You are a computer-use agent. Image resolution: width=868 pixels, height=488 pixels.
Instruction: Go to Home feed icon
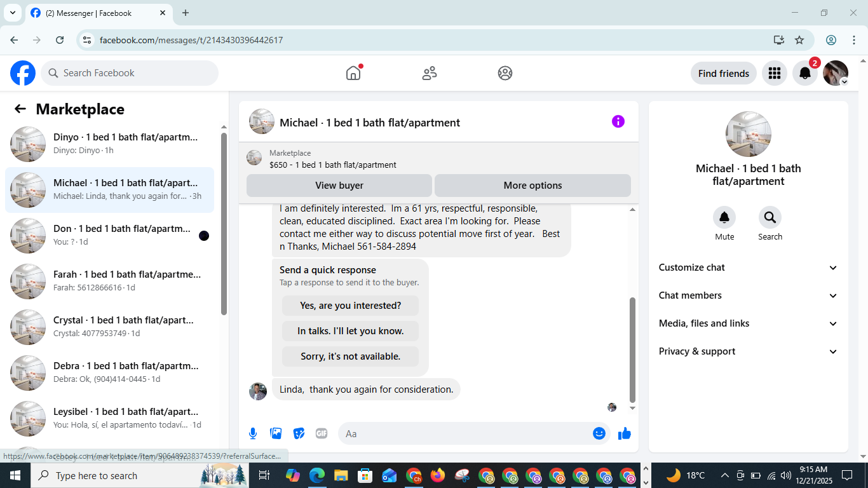pyautogui.click(x=353, y=73)
